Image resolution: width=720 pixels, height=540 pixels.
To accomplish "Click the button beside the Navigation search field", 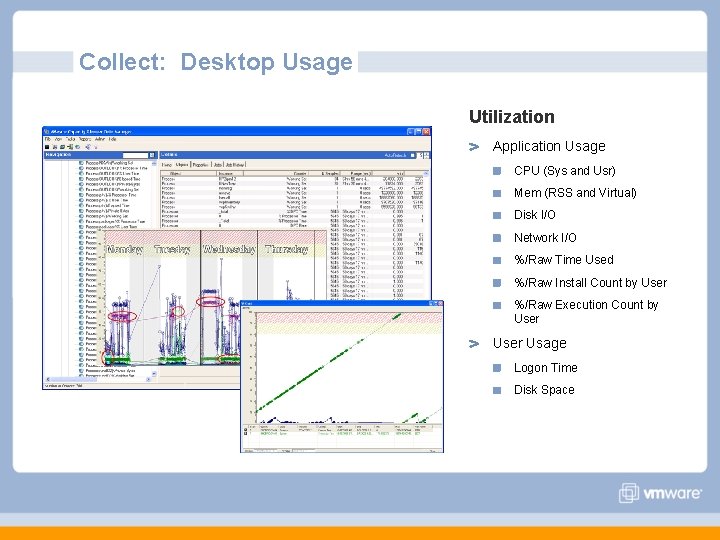I will (152, 155).
